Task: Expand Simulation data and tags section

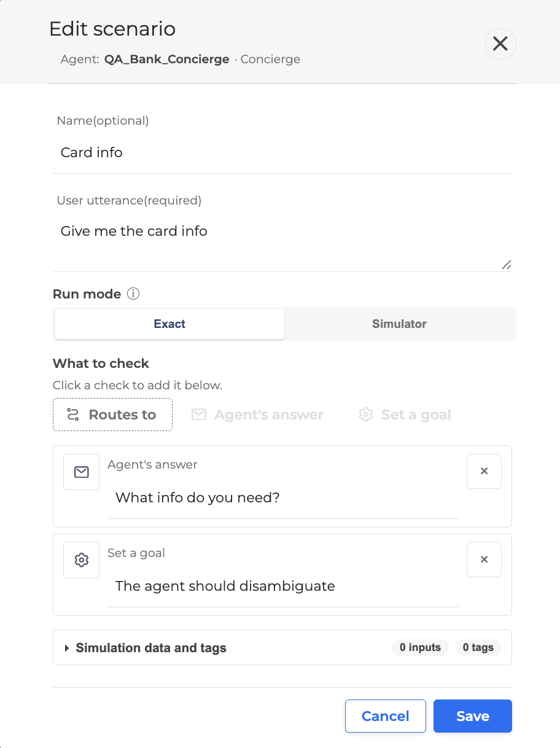Action: [x=282, y=647]
